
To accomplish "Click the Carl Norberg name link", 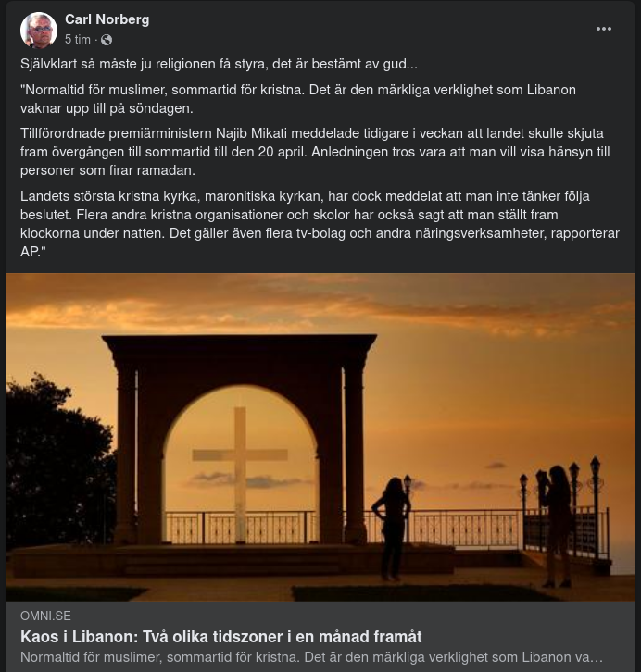I will (107, 19).
